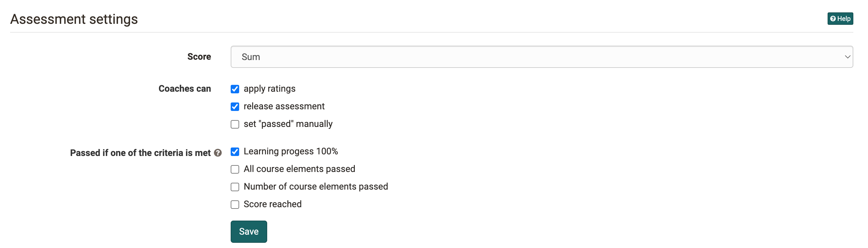Check Number of course elements passed
The height and width of the screenshot is (248, 868).
point(235,187)
